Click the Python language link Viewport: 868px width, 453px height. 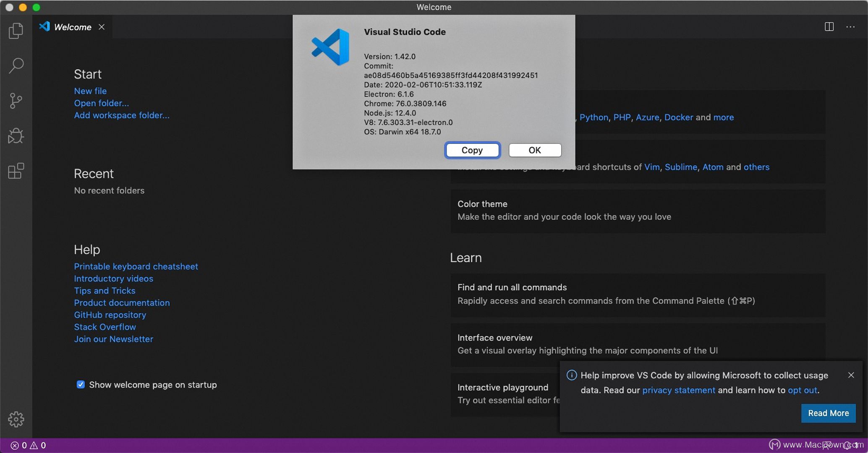coord(593,117)
